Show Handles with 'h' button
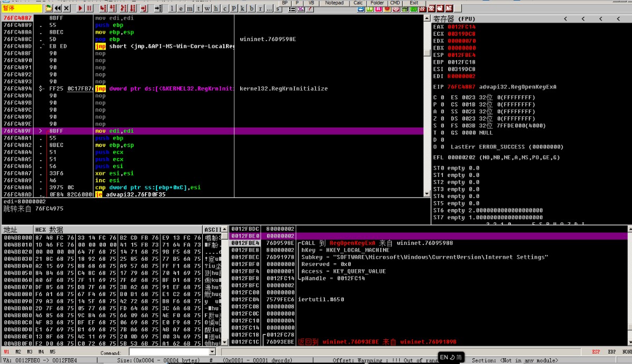Screen dimensions: 632x364 coord(216,8)
